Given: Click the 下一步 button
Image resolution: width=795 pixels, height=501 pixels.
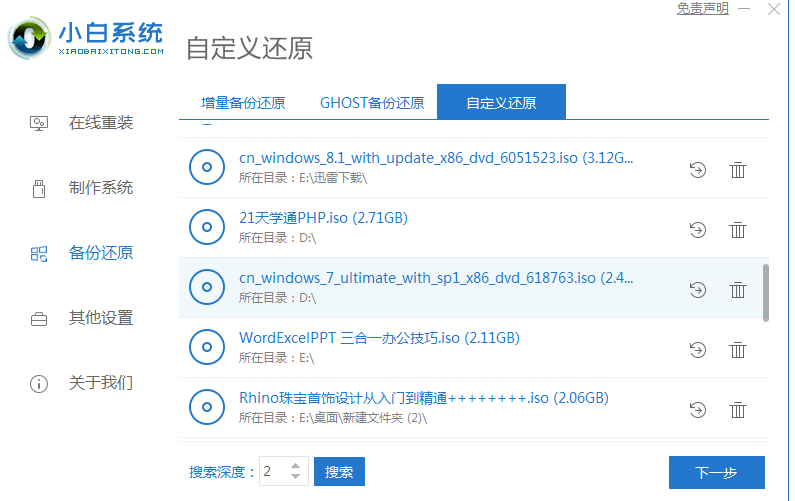Looking at the screenshot, I should [x=716, y=472].
